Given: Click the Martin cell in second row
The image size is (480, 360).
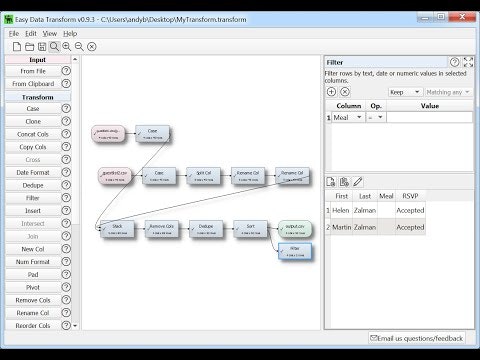Looking at the screenshot, I should 341,227.
